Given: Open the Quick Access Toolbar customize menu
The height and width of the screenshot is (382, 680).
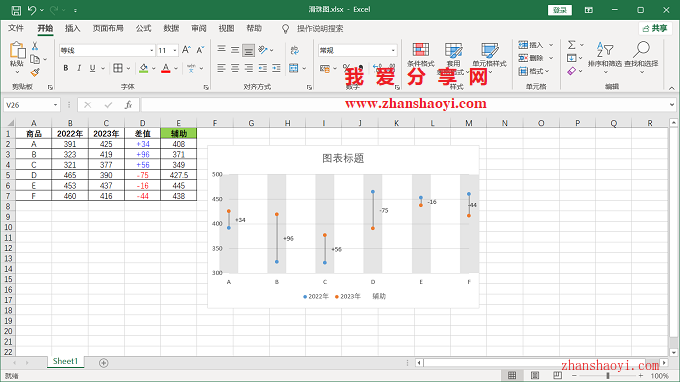Looking at the screenshot, I should pos(75,10).
